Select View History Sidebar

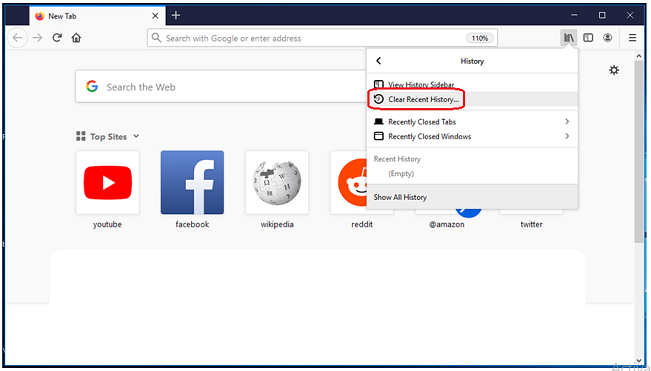click(x=472, y=85)
